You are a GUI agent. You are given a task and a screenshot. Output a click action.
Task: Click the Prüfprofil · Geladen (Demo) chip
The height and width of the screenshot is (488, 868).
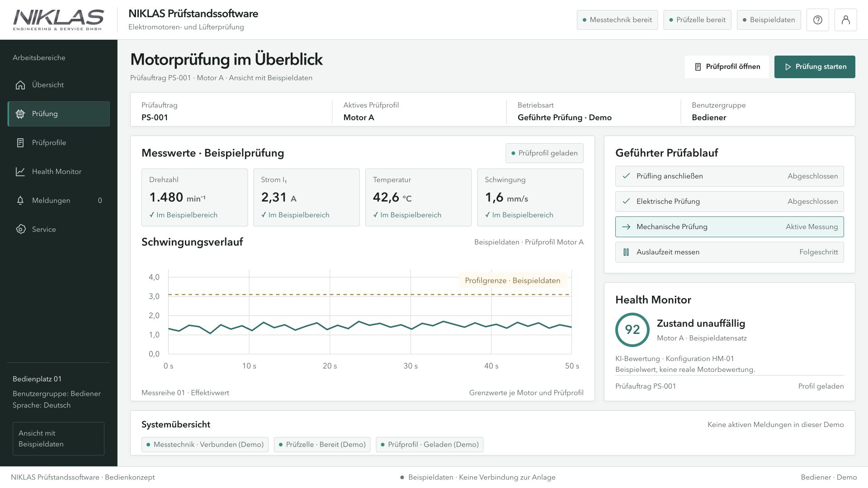[x=429, y=445]
